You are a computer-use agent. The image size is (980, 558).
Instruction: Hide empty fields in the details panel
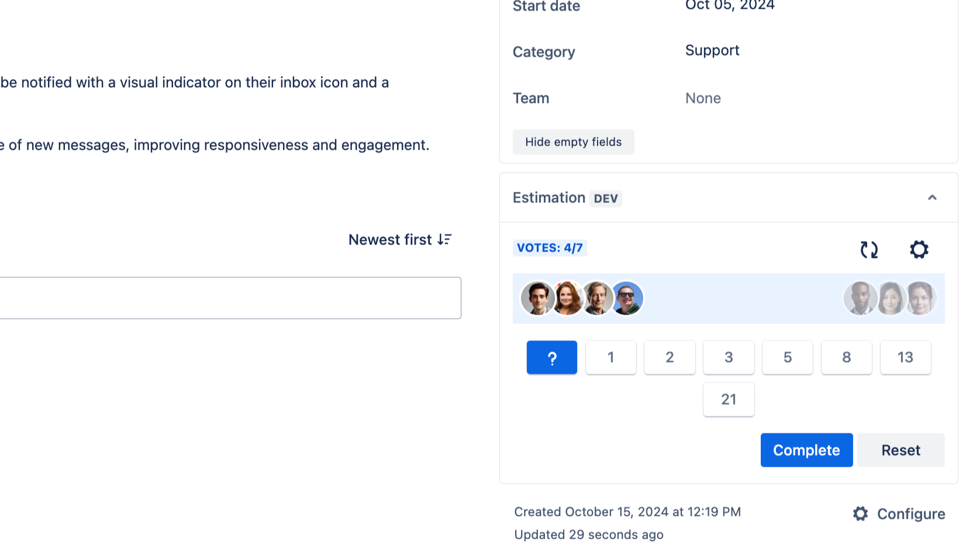click(573, 142)
